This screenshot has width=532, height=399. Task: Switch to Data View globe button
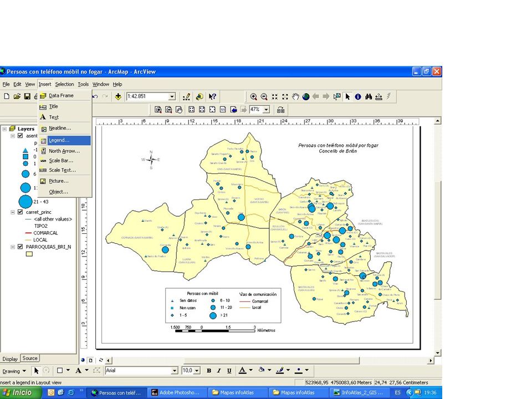coord(83,360)
